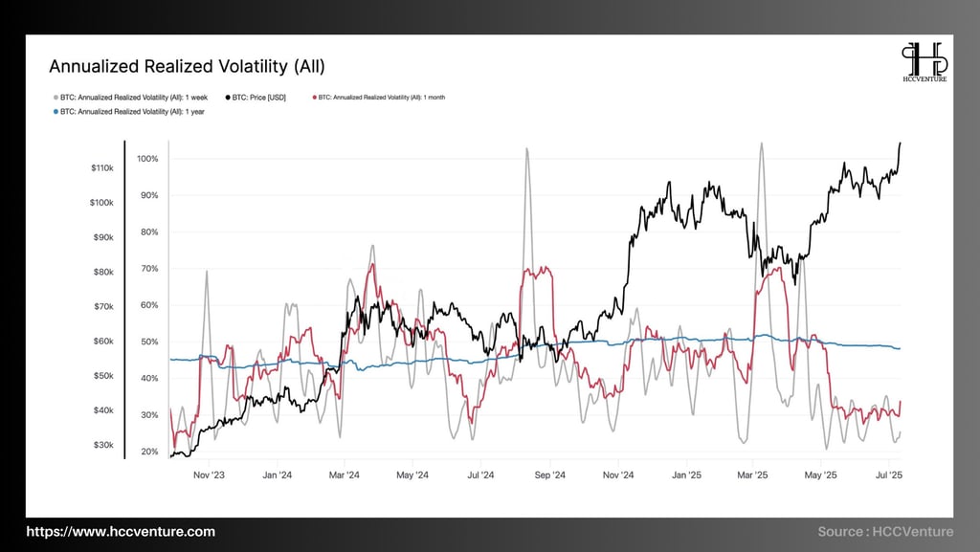Click the 50% volatility axis label
980x552 pixels.
tap(149, 342)
